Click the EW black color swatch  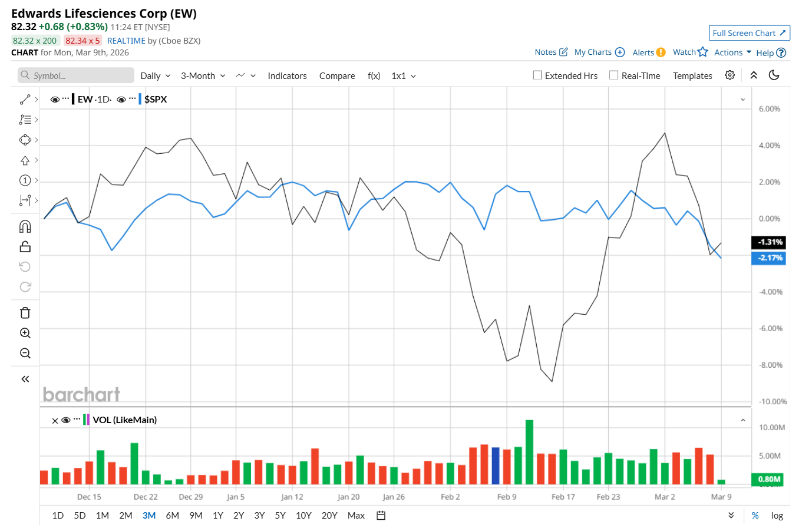coord(73,99)
